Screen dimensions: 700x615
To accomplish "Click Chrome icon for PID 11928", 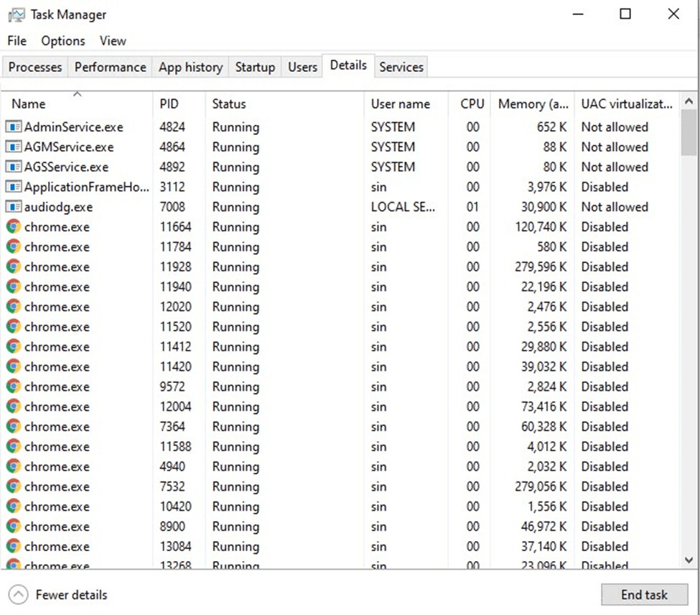I will tap(14, 267).
